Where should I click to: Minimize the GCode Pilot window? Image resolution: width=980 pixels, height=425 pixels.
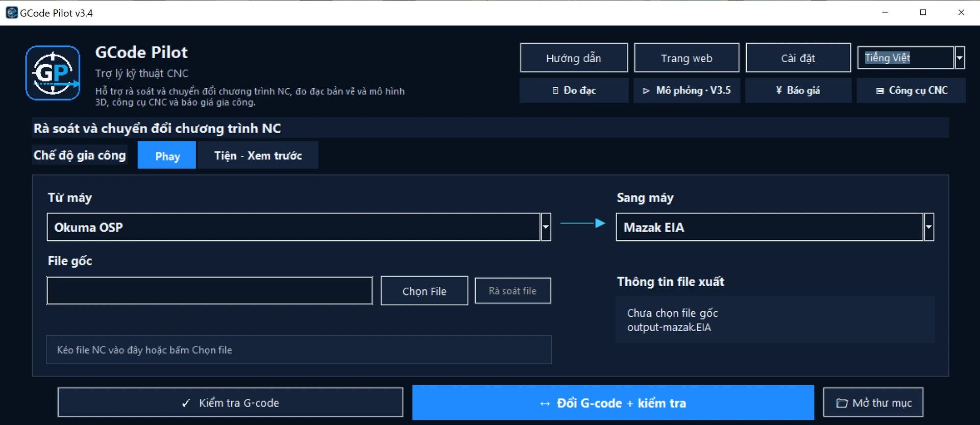885,12
